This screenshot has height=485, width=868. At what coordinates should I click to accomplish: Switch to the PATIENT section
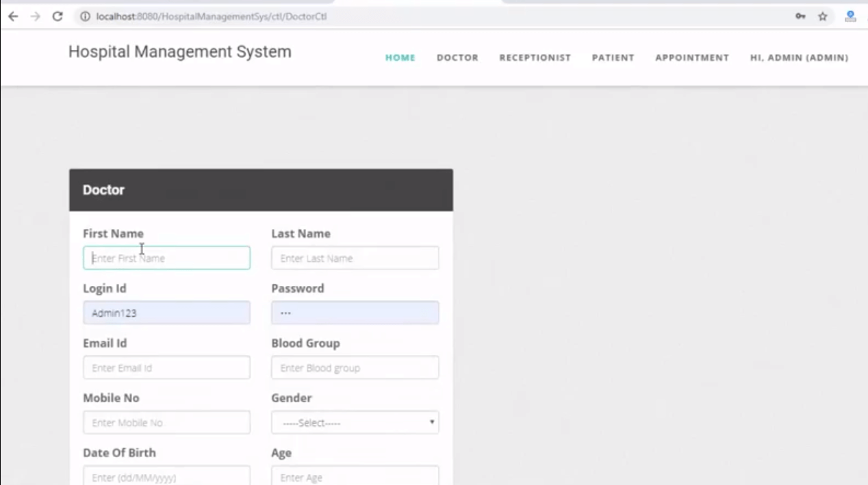(613, 58)
